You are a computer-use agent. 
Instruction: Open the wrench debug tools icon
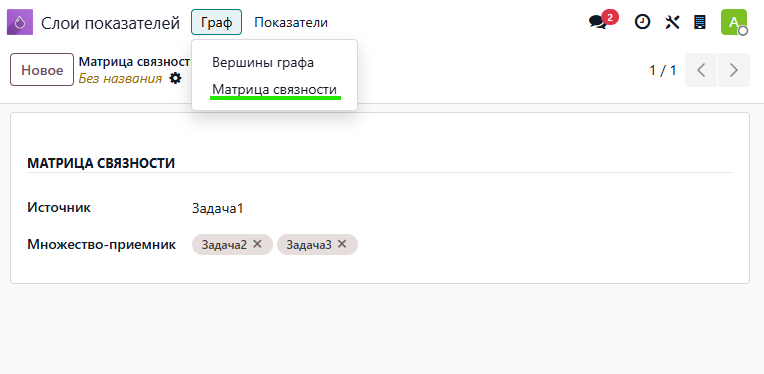pyautogui.click(x=672, y=22)
